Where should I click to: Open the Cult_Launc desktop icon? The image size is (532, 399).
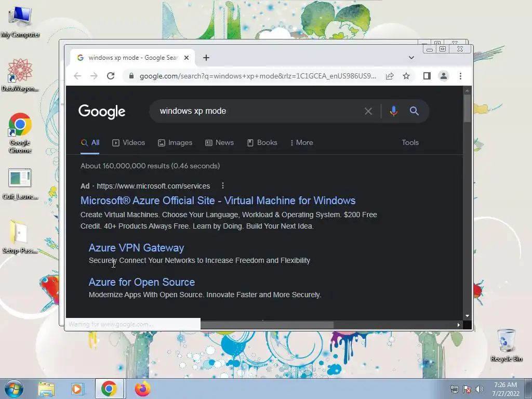click(20, 184)
